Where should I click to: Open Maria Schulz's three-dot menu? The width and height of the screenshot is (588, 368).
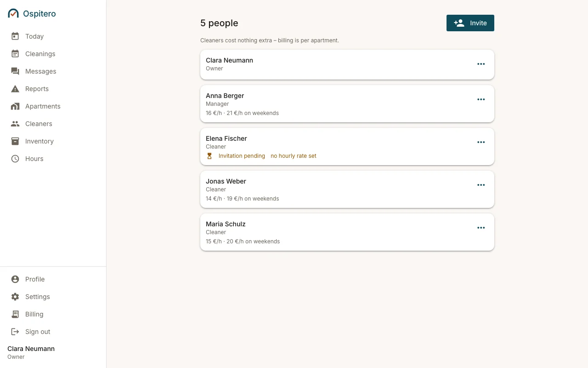click(481, 228)
